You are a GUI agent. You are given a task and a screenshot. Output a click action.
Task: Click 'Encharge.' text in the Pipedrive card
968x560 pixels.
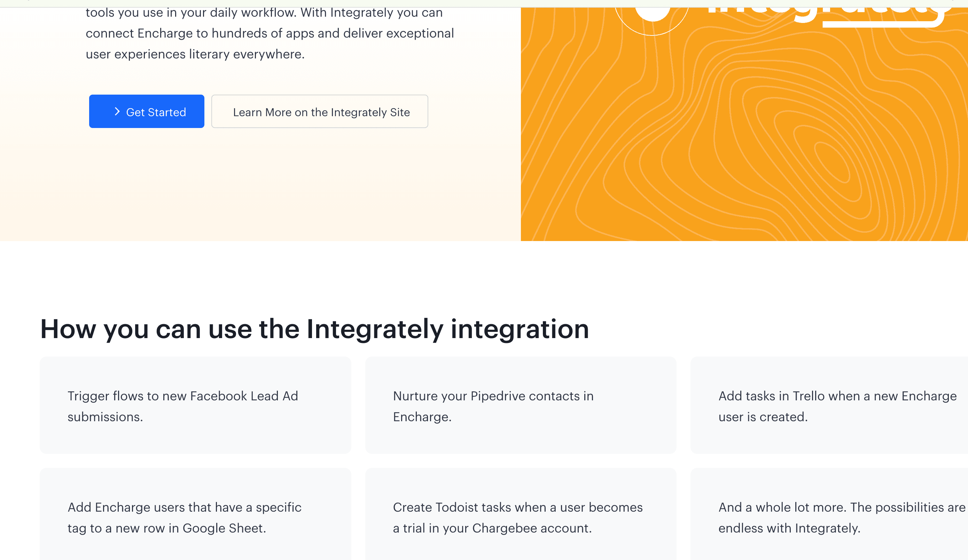[422, 417]
